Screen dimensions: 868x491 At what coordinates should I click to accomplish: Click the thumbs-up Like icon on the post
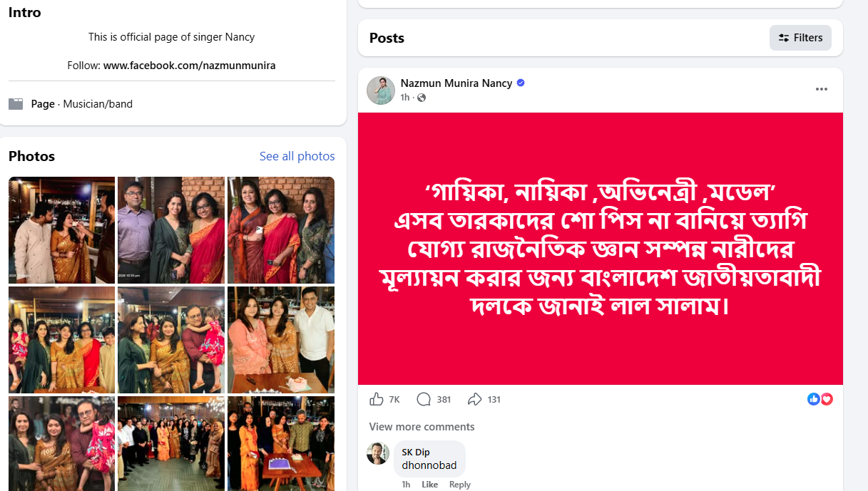tap(377, 399)
